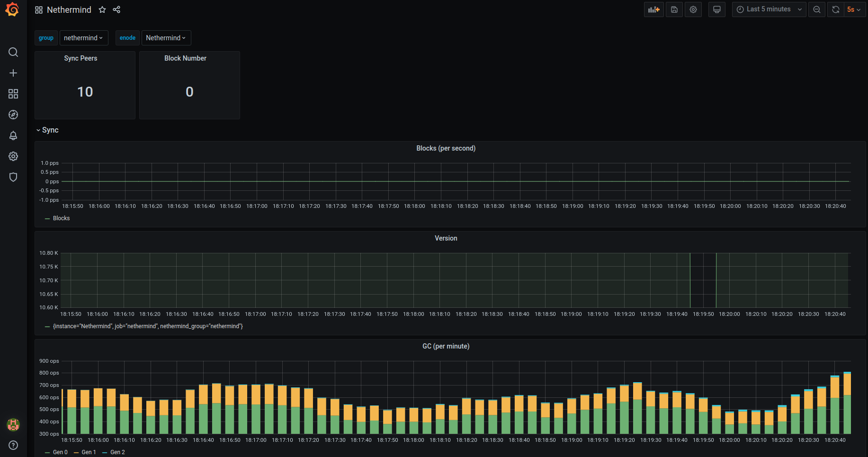The image size is (868, 457).
Task: Open the Blocks (per second) panel menu
Action: pos(446,148)
